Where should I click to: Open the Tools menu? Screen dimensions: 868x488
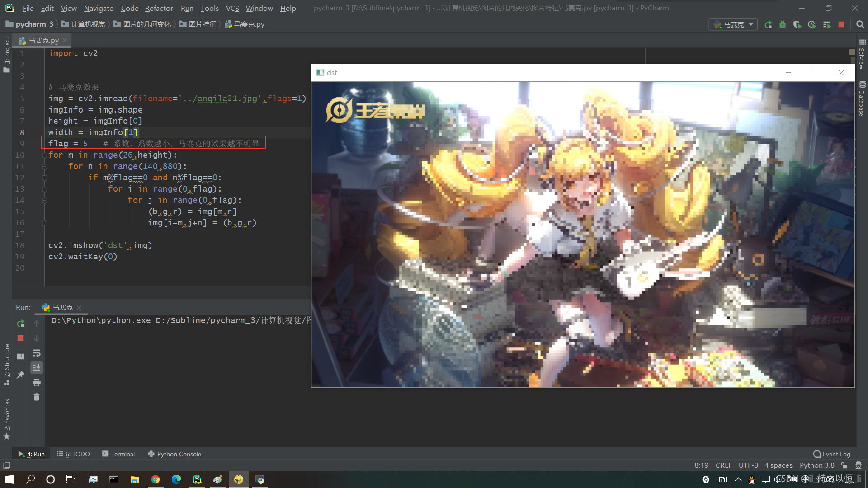point(209,8)
